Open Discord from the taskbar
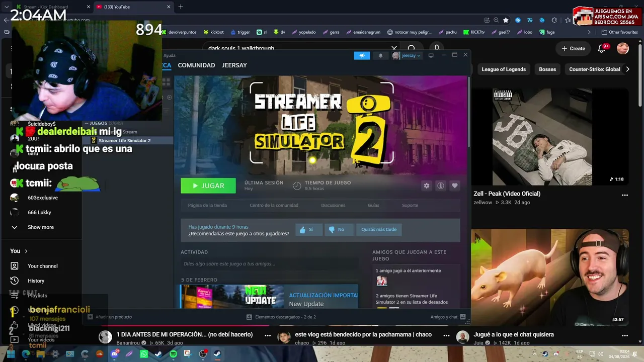This screenshot has width=644, height=362. pyautogui.click(x=114, y=354)
